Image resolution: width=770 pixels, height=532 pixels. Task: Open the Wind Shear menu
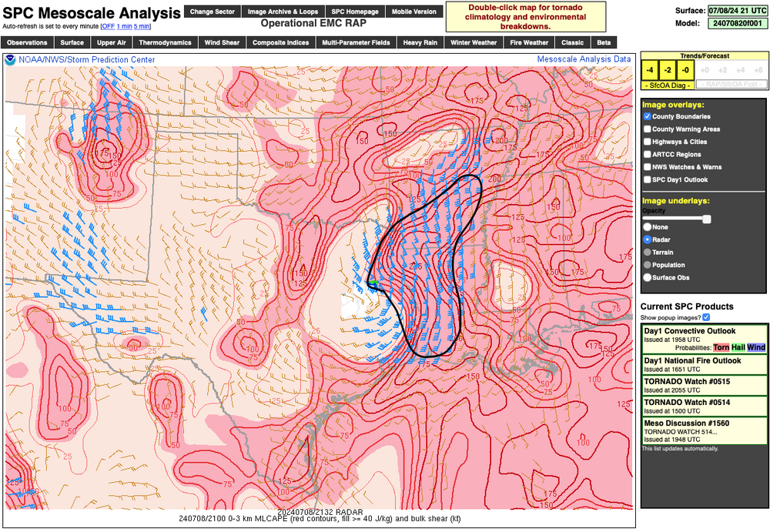pyautogui.click(x=222, y=43)
